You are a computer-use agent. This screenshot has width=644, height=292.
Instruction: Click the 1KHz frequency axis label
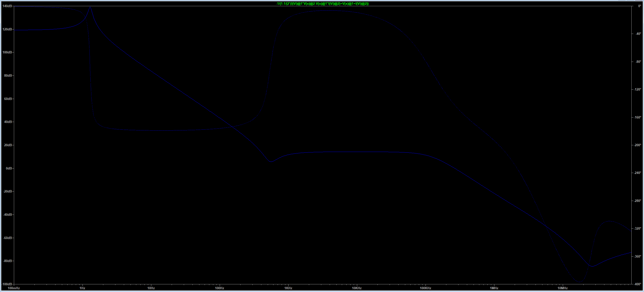click(288, 288)
